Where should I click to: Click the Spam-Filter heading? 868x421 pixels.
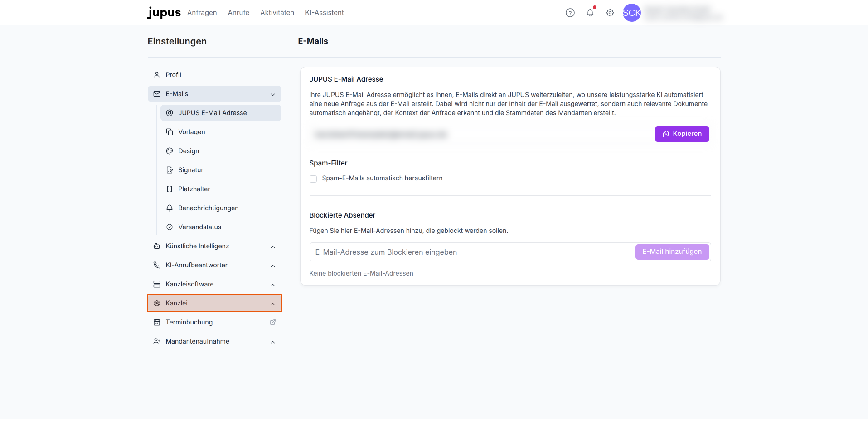point(328,163)
